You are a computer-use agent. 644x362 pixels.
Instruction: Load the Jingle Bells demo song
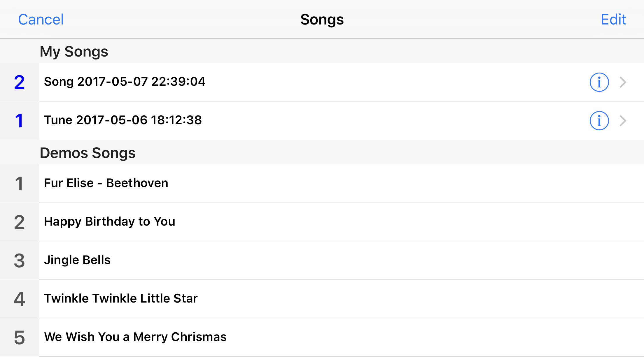[x=77, y=260]
